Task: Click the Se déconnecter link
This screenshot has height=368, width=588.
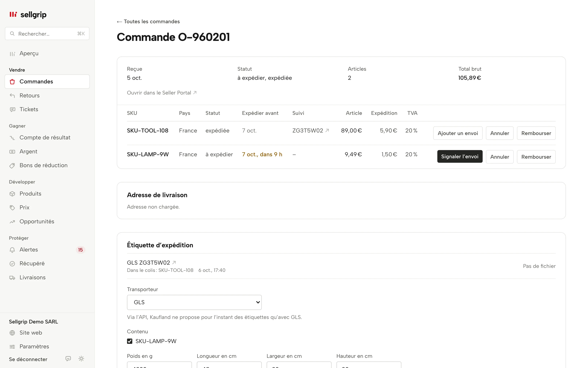Action: tap(28, 359)
